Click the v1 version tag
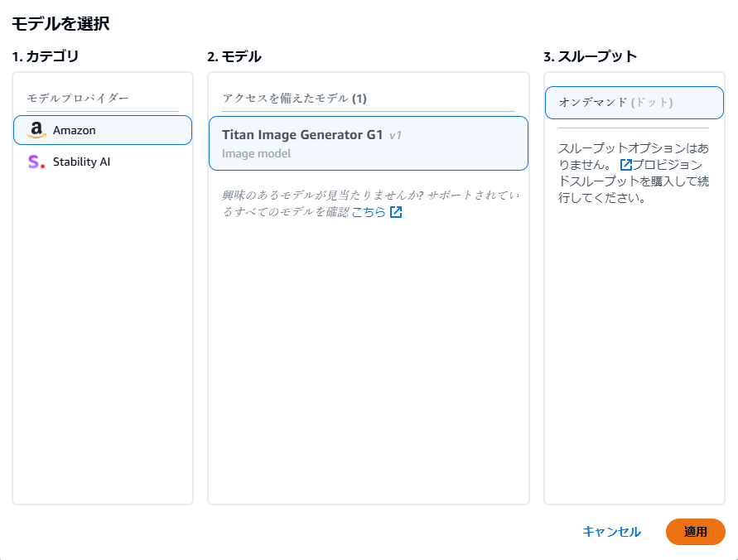 pos(396,135)
